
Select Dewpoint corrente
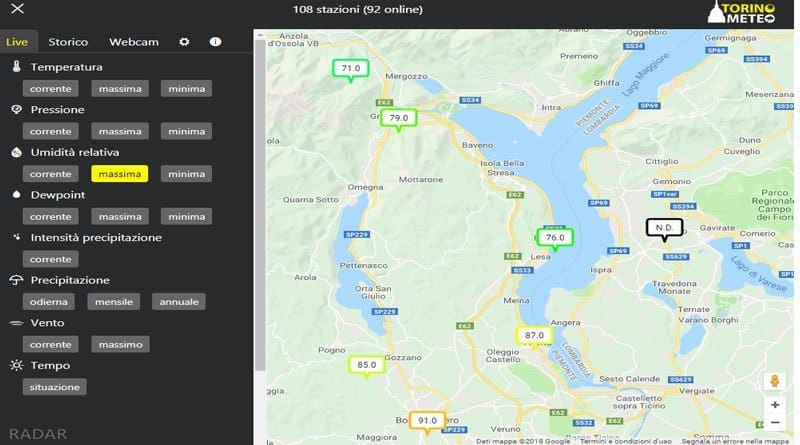(x=51, y=216)
